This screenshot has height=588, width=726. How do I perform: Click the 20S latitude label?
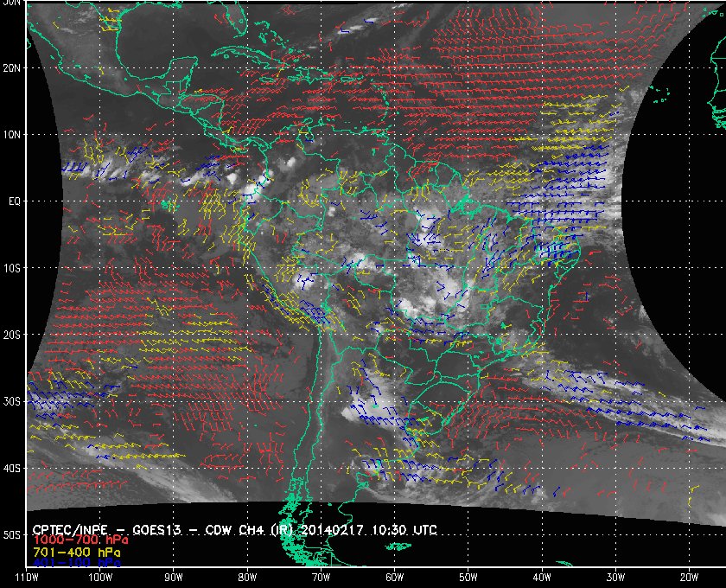tap(11, 335)
